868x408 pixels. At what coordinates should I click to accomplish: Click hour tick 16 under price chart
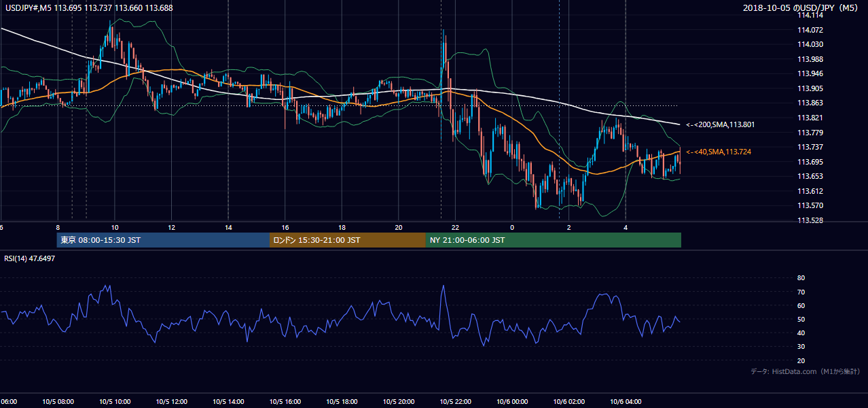pyautogui.click(x=285, y=228)
